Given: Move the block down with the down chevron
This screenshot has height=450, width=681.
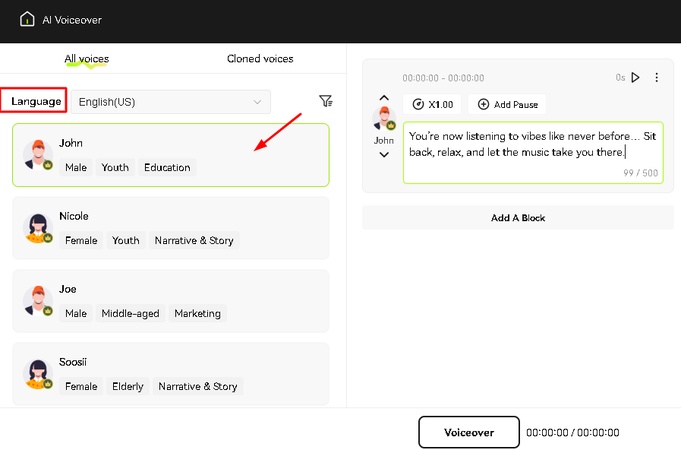Looking at the screenshot, I should [x=383, y=155].
